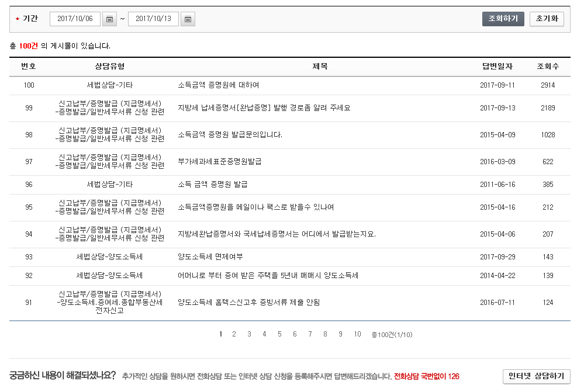
Task: Jump to page 10 of results
Action: click(357, 334)
